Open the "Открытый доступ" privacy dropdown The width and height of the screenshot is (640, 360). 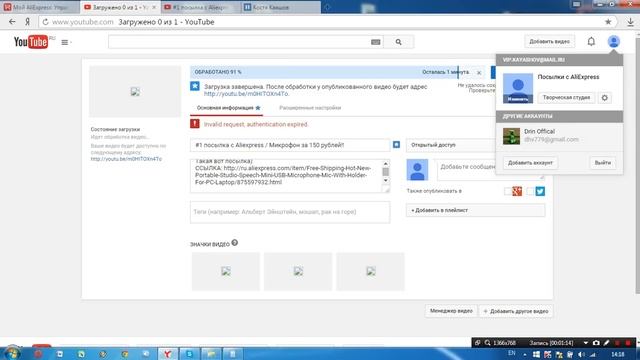click(x=451, y=145)
